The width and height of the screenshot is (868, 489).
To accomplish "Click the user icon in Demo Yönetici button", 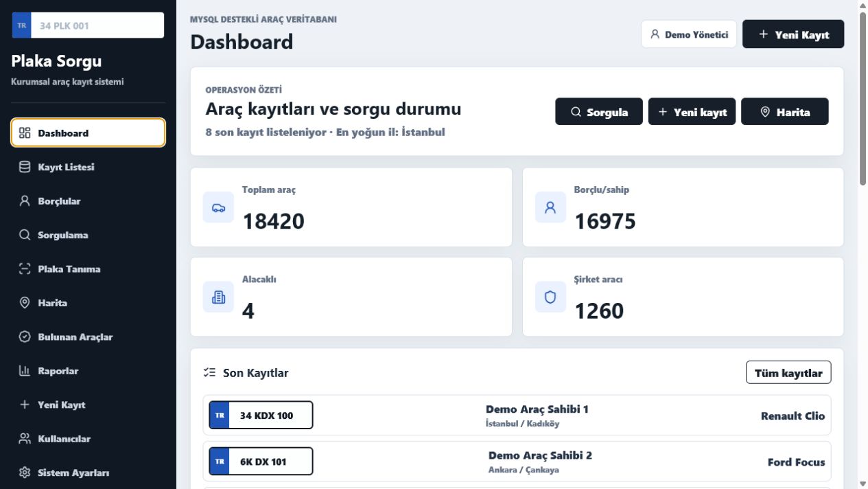I will [x=655, y=34].
